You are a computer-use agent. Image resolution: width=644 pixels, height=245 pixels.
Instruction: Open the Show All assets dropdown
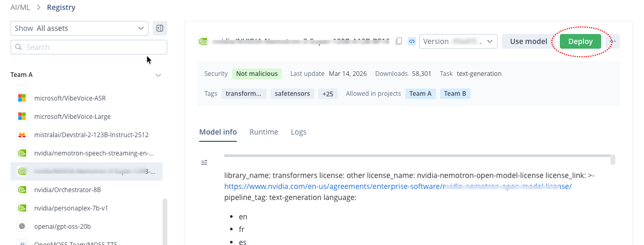pos(79,28)
